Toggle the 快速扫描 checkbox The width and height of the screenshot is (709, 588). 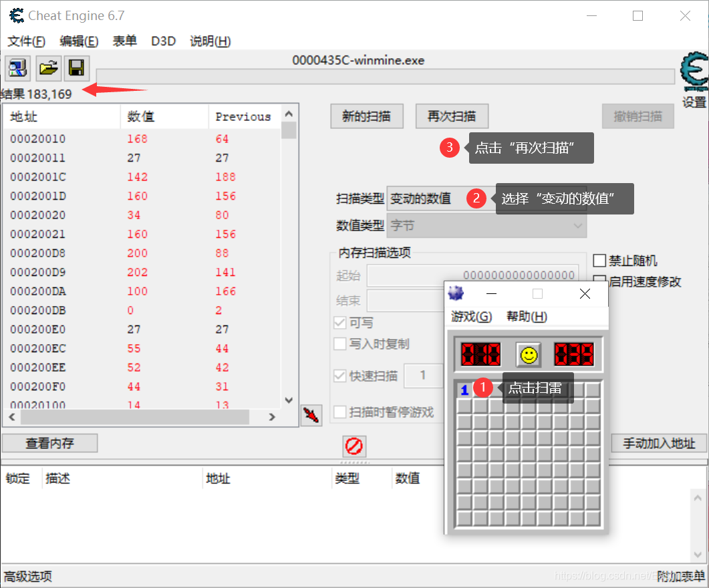pos(339,376)
